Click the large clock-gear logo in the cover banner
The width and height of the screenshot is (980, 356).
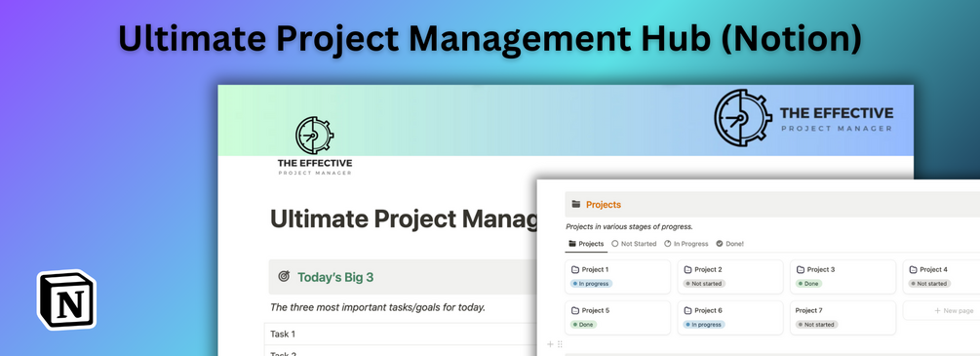[x=743, y=118]
